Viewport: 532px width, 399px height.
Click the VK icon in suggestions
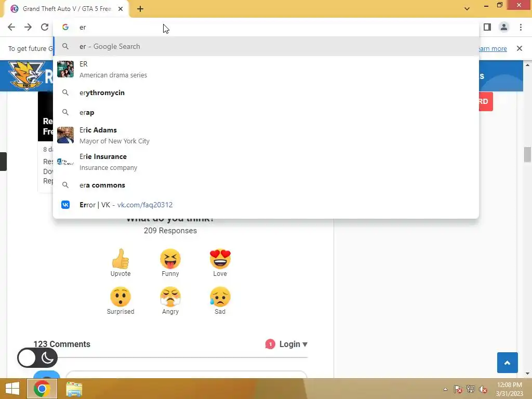[65, 205]
